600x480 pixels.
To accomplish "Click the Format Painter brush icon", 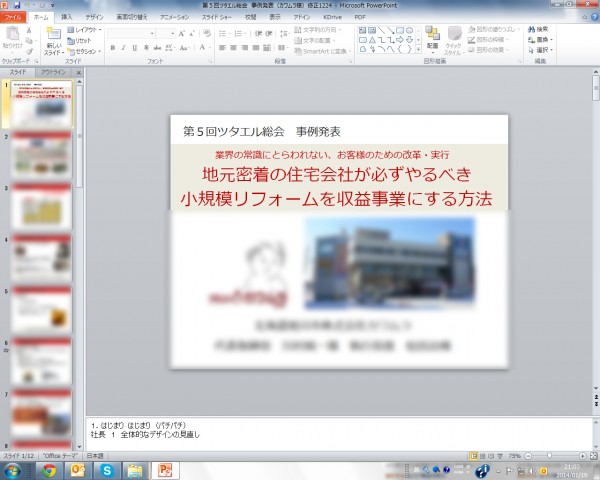I will (x=29, y=51).
